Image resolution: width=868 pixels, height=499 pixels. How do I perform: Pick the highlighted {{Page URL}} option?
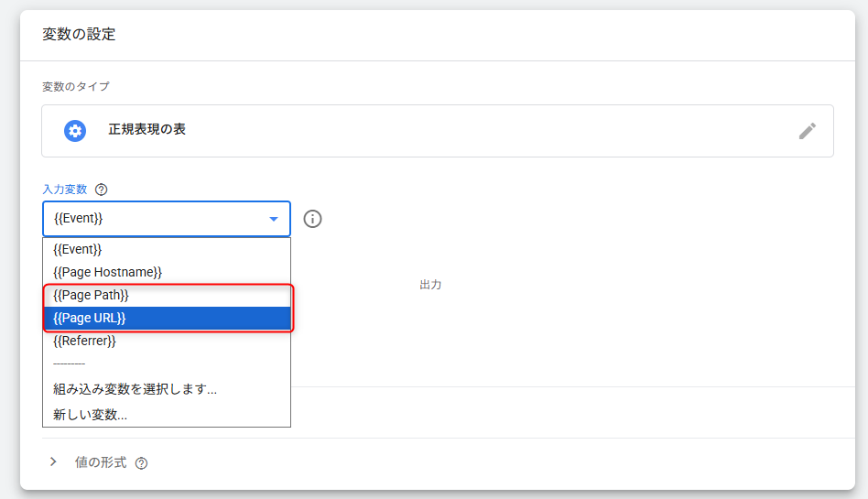pos(89,318)
